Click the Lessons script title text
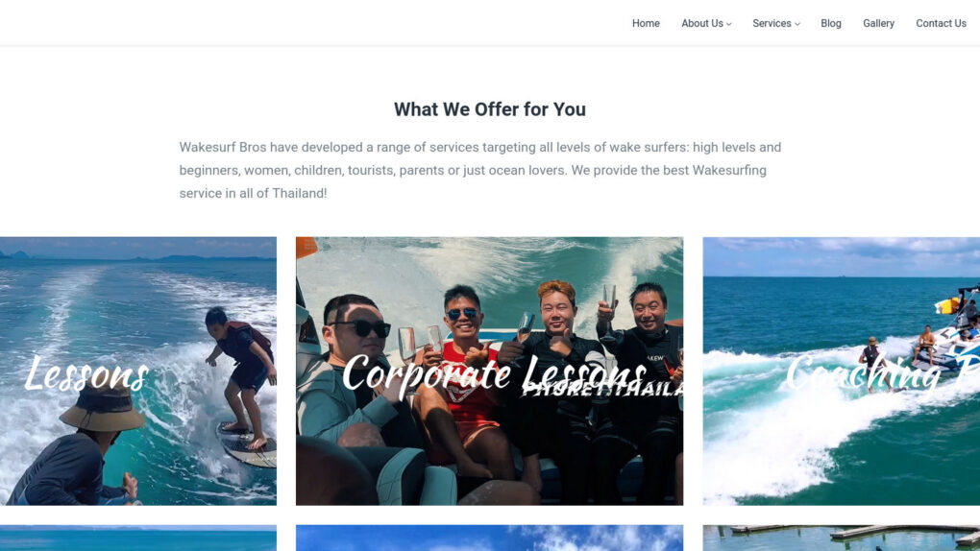The height and width of the screenshot is (551, 980). 86,373
